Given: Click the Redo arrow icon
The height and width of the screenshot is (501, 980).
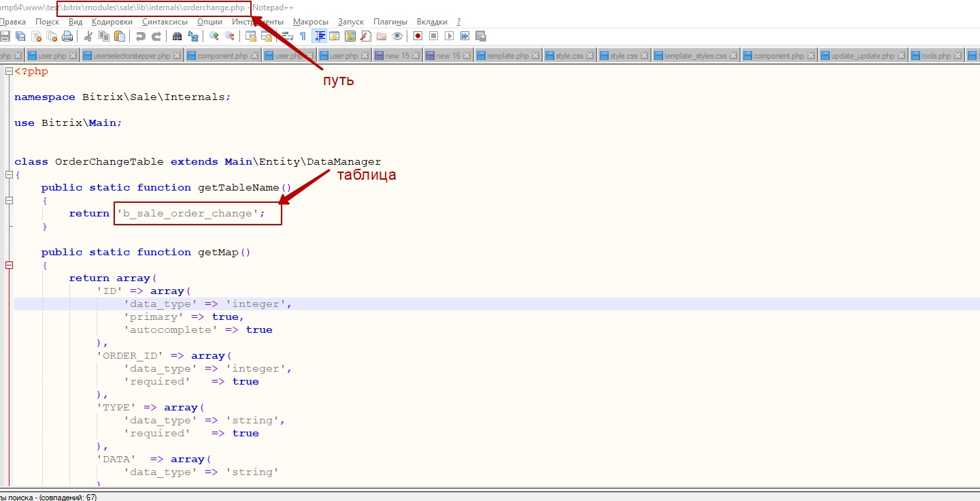Looking at the screenshot, I should tap(156, 36).
